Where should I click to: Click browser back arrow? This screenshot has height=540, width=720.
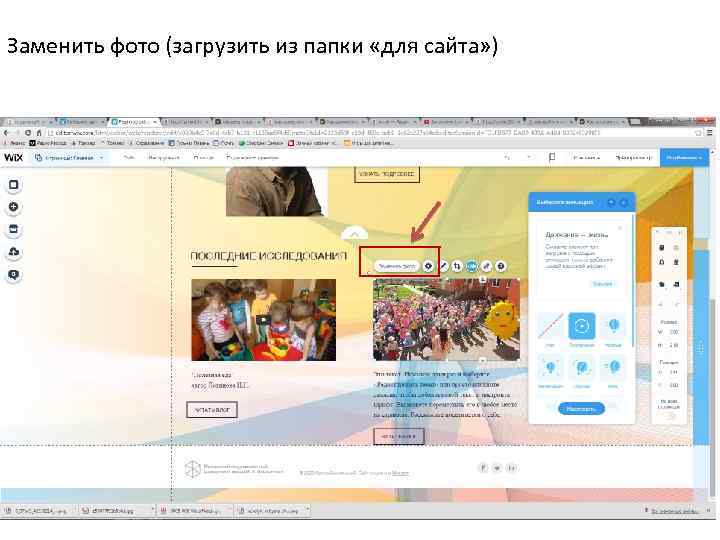click(6, 133)
